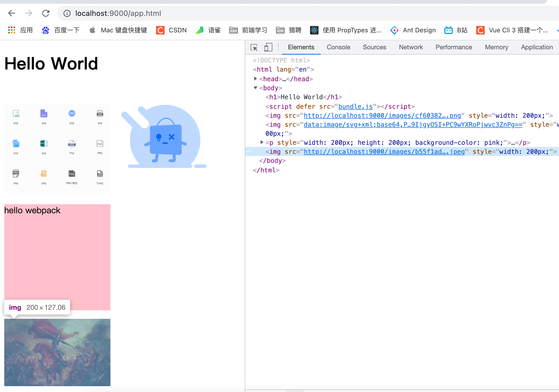Click the pink hello webpack box

(57, 257)
